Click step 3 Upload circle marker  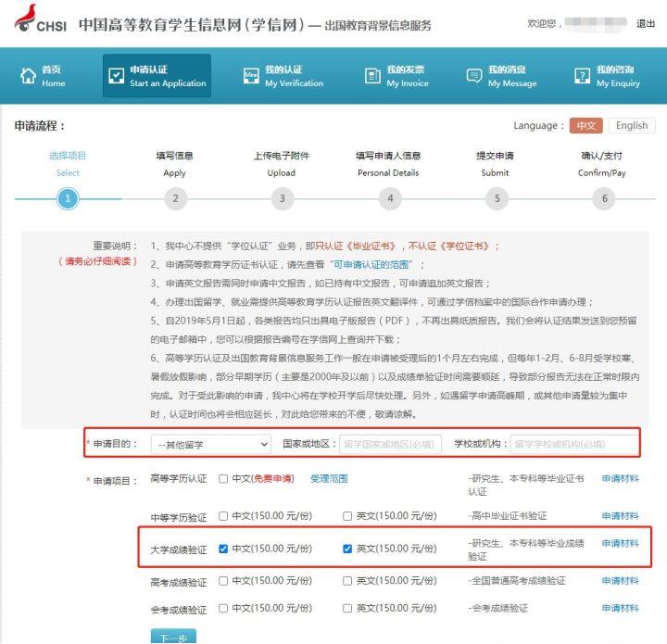point(282,198)
